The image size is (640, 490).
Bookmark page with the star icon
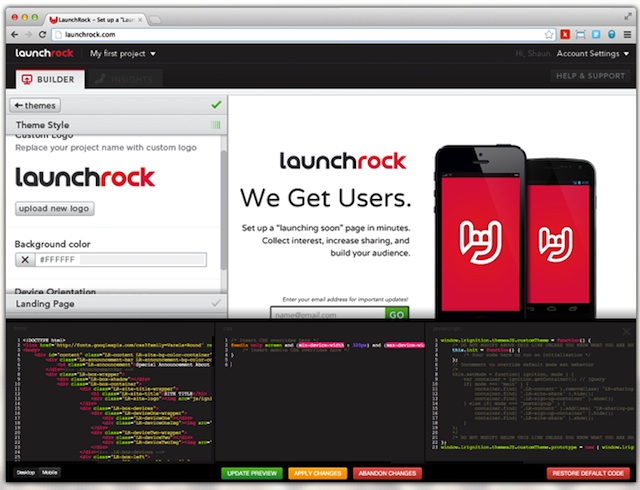549,34
